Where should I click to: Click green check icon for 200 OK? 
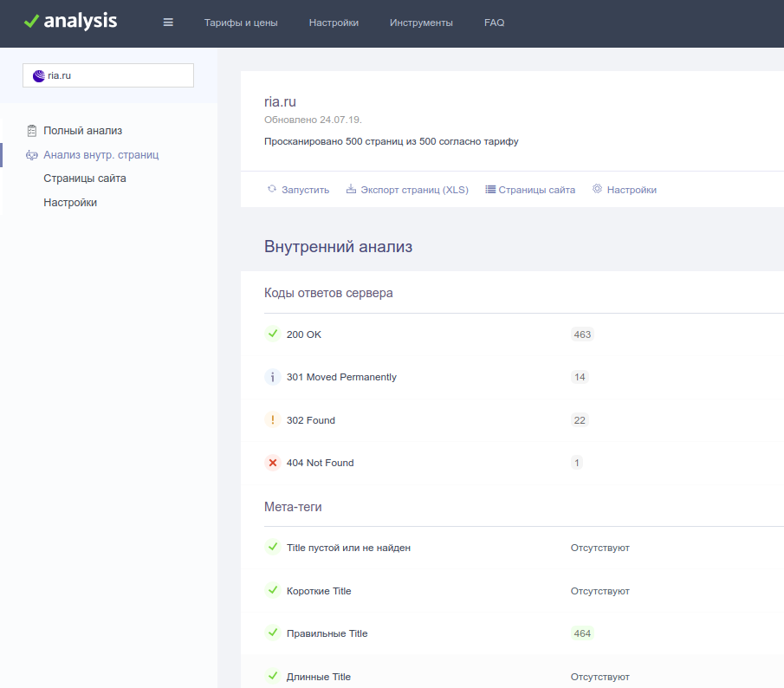coord(273,334)
